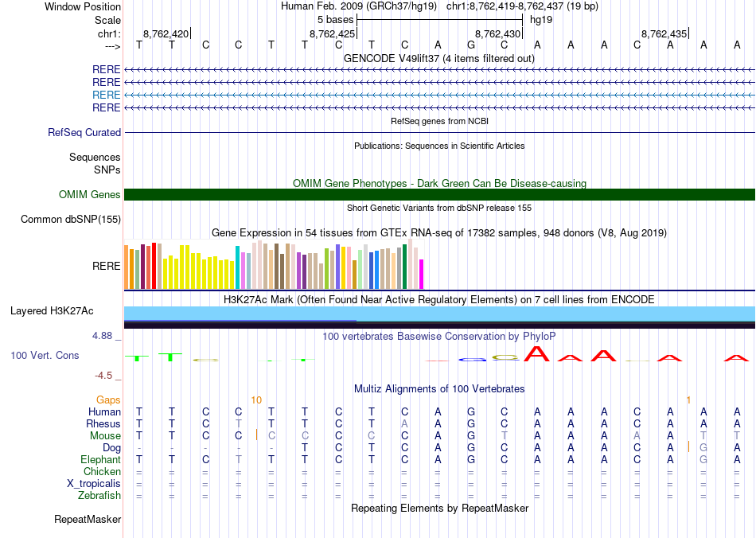Click the 8,762,430 coordinate marker
The height and width of the screenshot is (538, 756).
click(498, 33)
